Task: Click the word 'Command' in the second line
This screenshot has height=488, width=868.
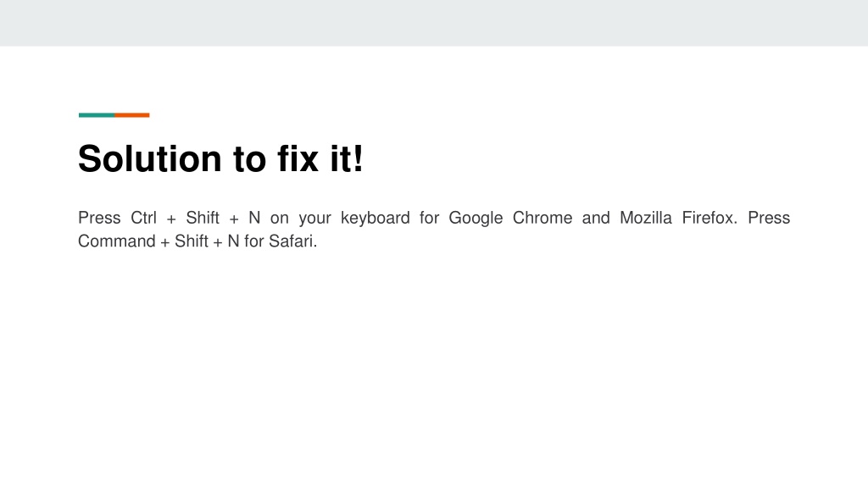Action: (117, 241)
